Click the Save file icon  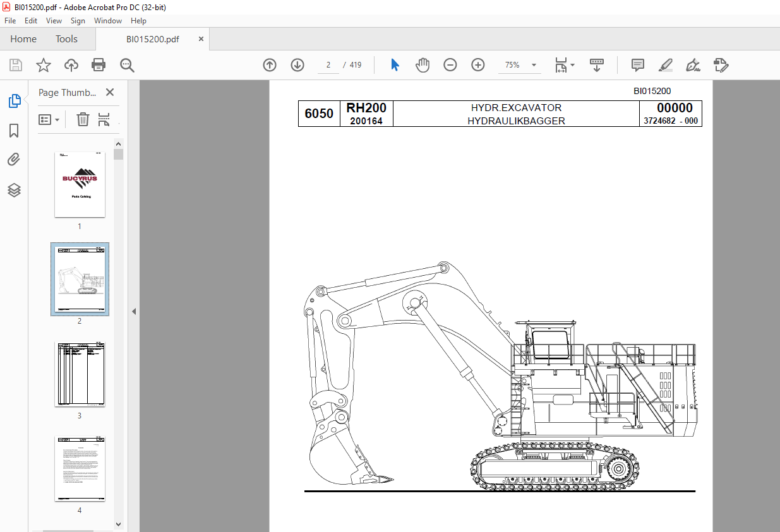pos(16,65)
